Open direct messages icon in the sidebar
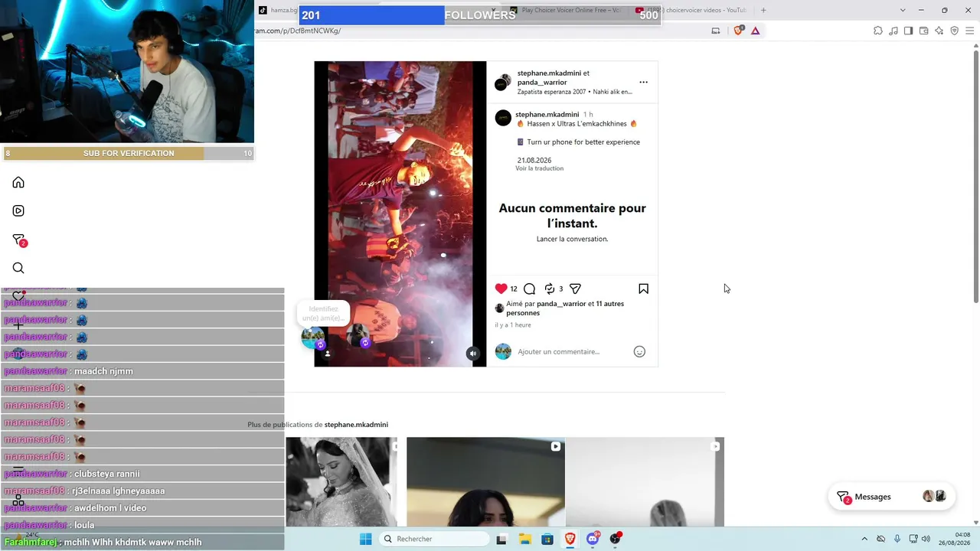980x551 pixels. [19, 240]
